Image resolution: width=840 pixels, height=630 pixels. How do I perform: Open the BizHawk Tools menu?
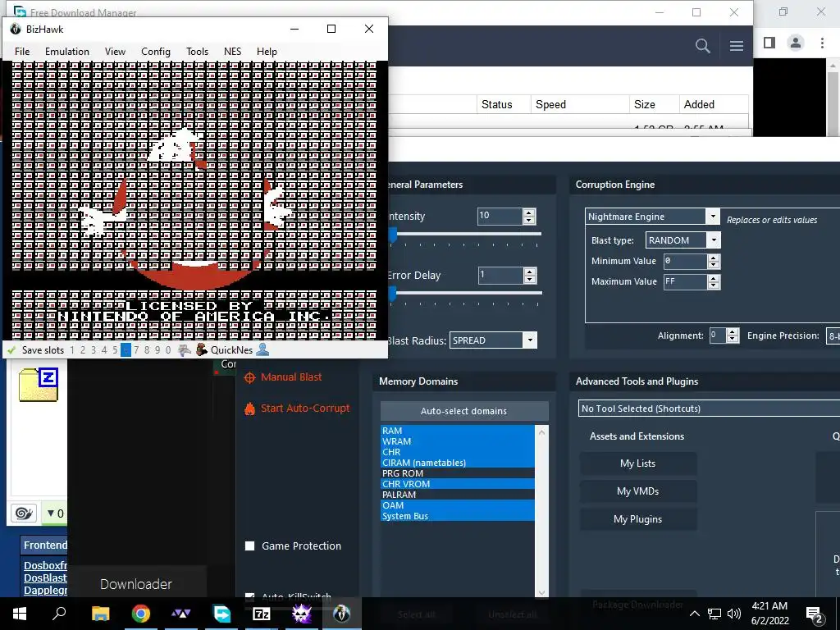coord(197,52)
